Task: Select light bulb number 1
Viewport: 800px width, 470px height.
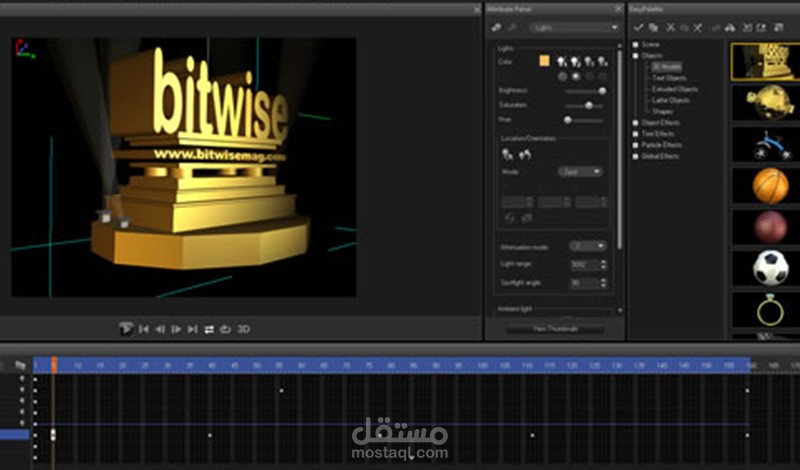Action: point(562,62)
